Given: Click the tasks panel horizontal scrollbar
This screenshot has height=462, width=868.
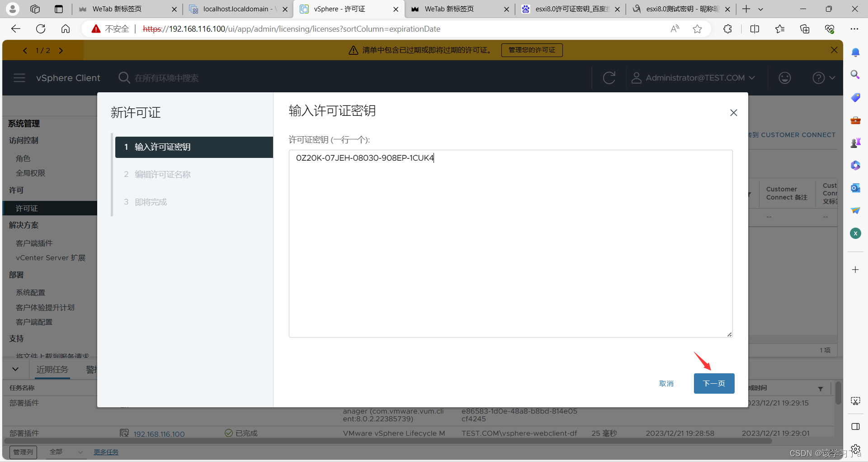Looking at the screenshot, I should (x=387, y=441).
